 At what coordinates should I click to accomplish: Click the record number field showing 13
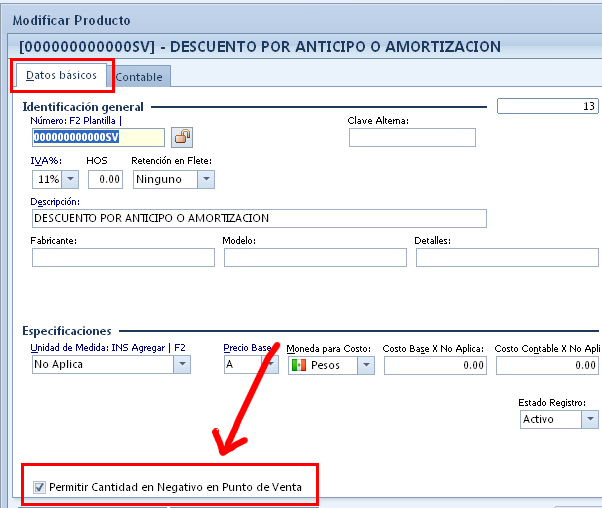(x=547, y=106)
